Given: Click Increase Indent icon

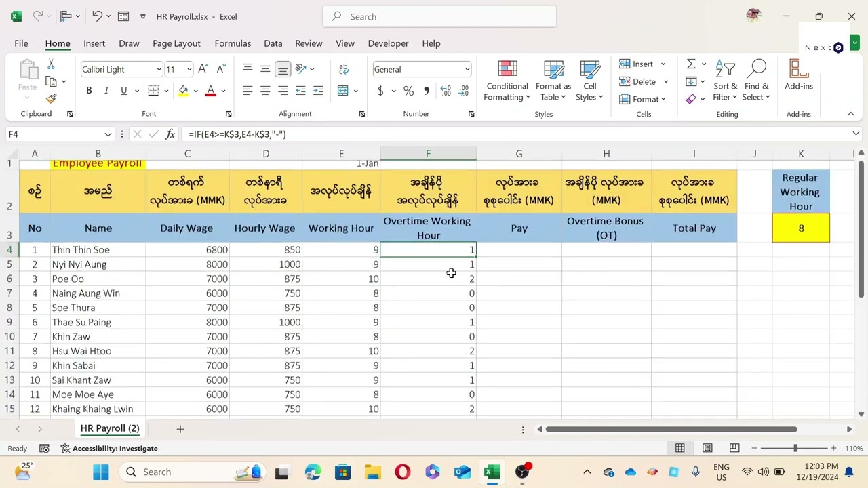Looking at the screenshot, I should 318,91.
